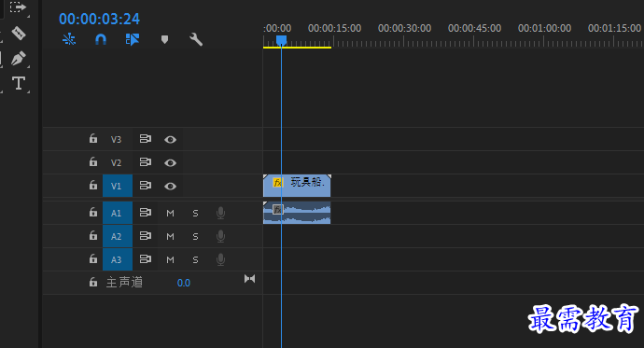Toggle lock on master audio track

tap(93, 283)
